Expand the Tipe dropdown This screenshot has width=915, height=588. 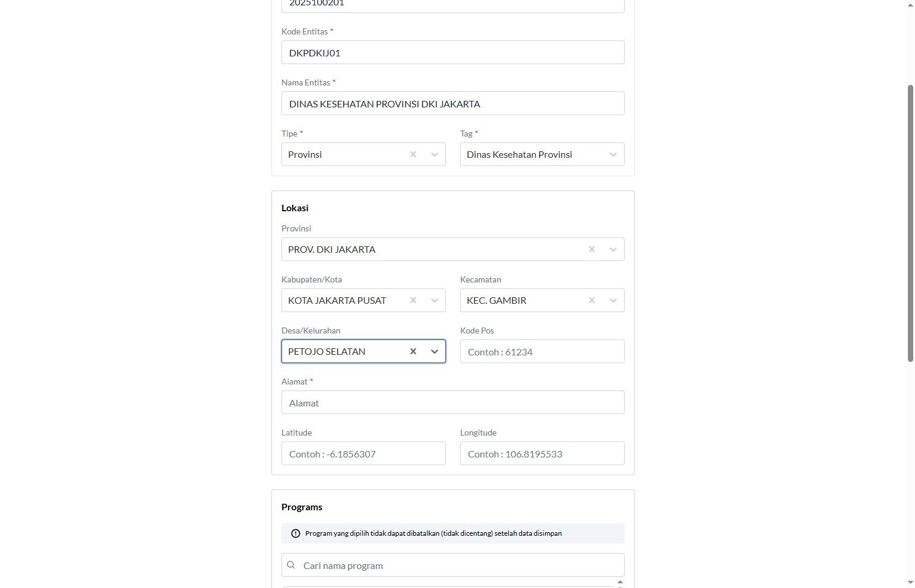click(x=435, y=154)
